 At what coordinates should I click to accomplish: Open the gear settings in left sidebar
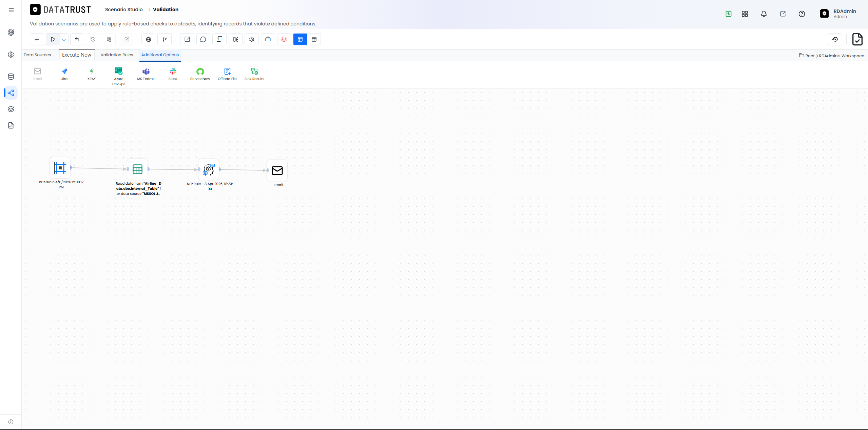(11, 55)
